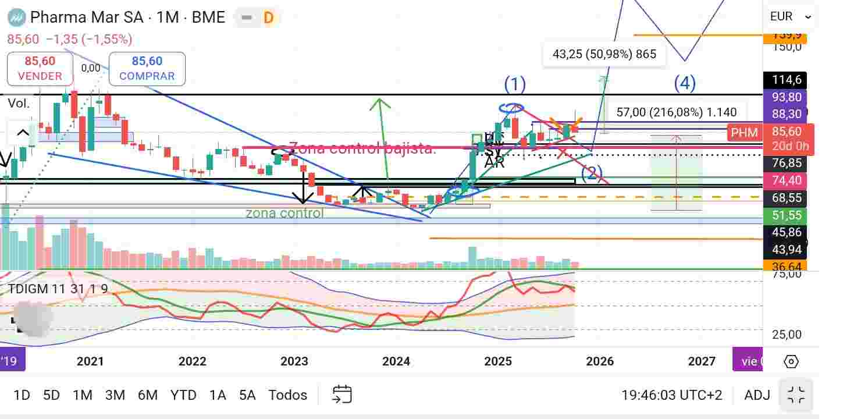
Task: Switch range to Todos
Action: tap(287, 395)
